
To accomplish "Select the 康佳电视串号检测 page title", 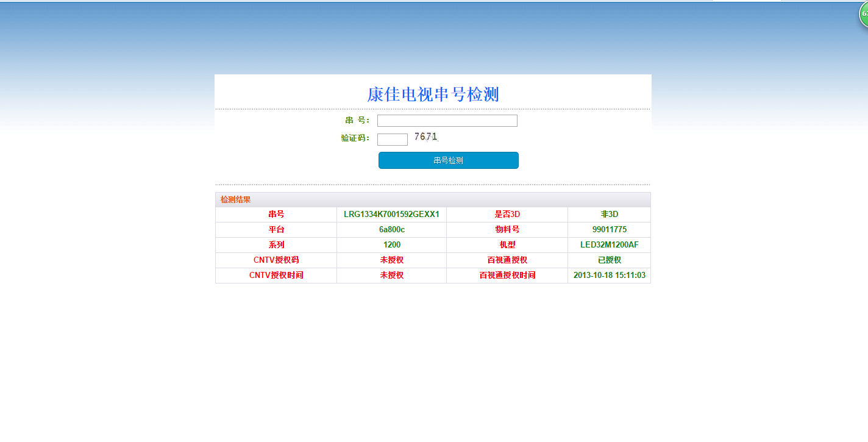I will click(x=433, y=94).
